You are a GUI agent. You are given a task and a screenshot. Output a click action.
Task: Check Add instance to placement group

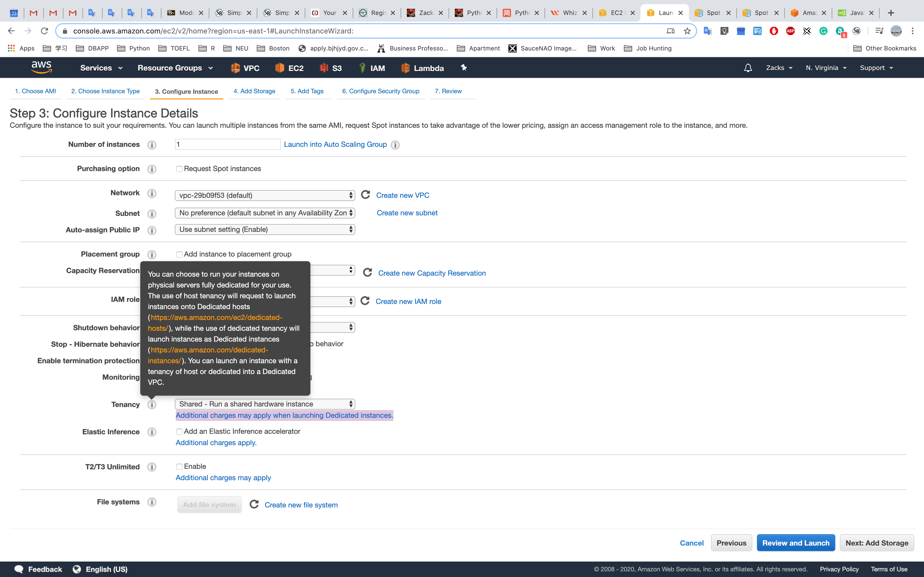coord(179,254)
